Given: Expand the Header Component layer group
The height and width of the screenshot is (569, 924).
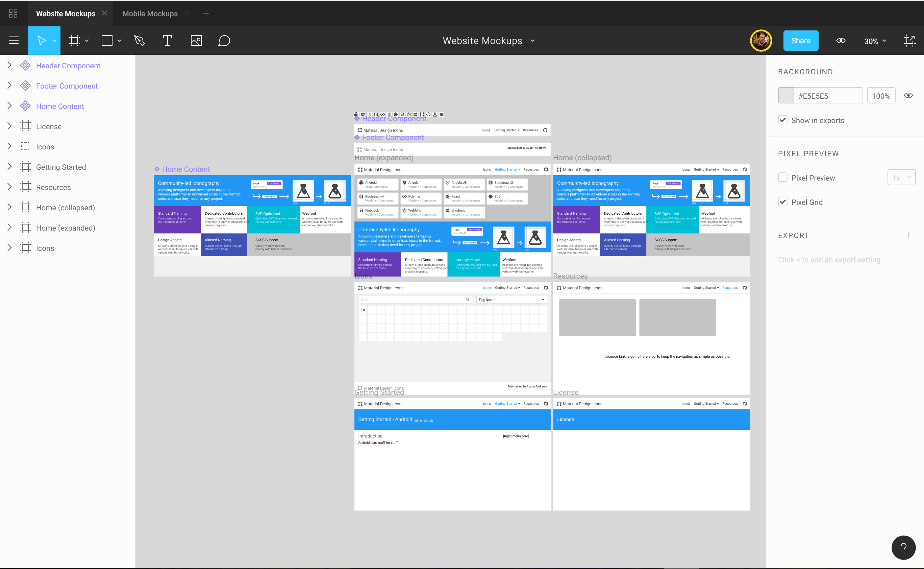Looking at the screenshot, I should click(x=9, y=66).
